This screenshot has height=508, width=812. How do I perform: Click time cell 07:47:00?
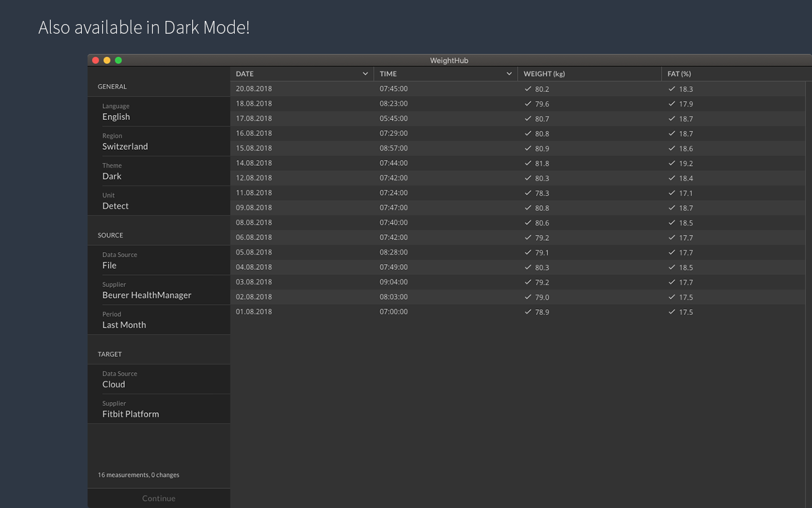[394, 208]
